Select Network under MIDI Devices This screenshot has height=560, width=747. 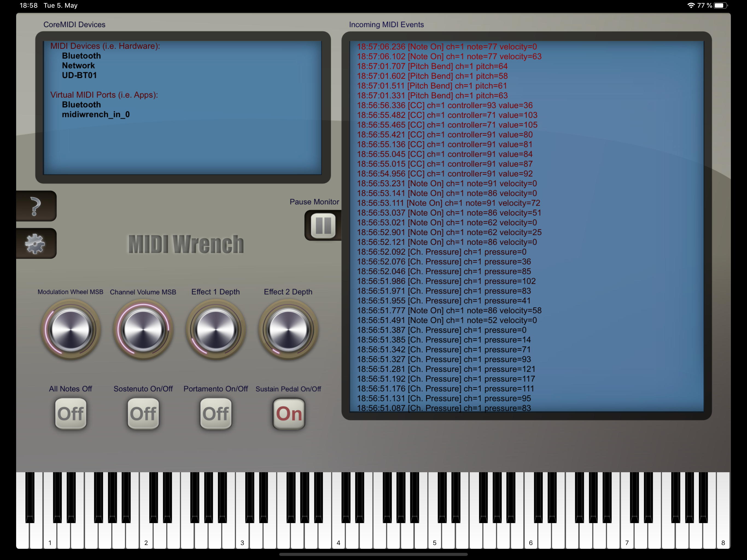78,66
